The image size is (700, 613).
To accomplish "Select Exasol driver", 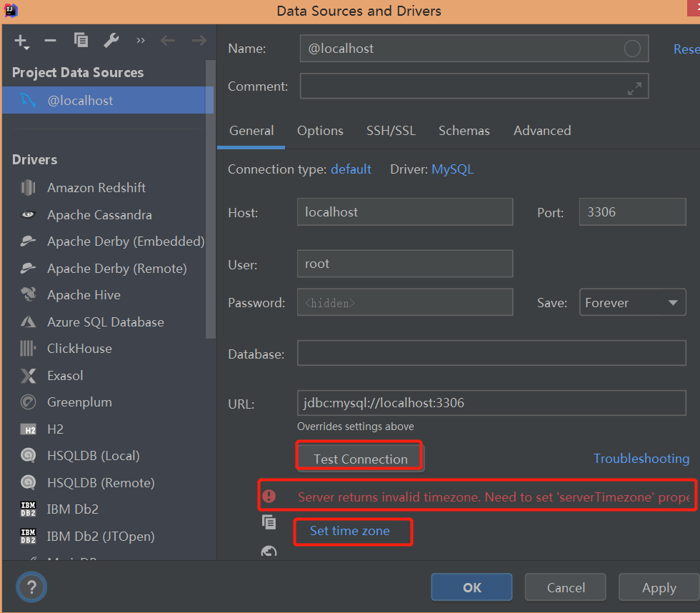I will [65, 376].
